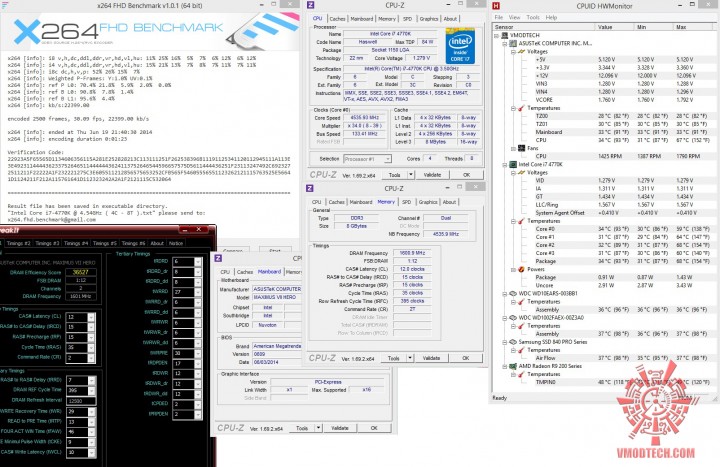Image resolution: width=720 pixels, height=467 pixels.
Task: Click the Intel Core i7 logo in CPU-Z
Action: (460, 47)
